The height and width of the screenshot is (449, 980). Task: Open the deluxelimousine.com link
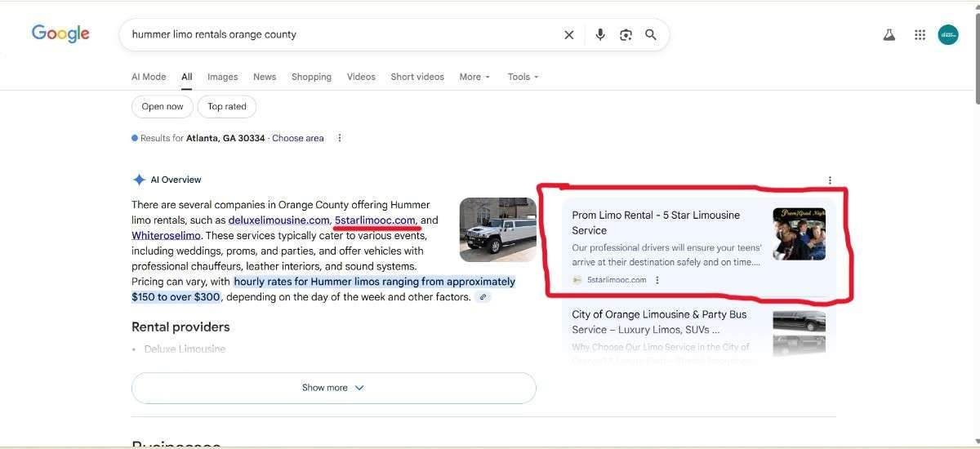tap(278, 220)
